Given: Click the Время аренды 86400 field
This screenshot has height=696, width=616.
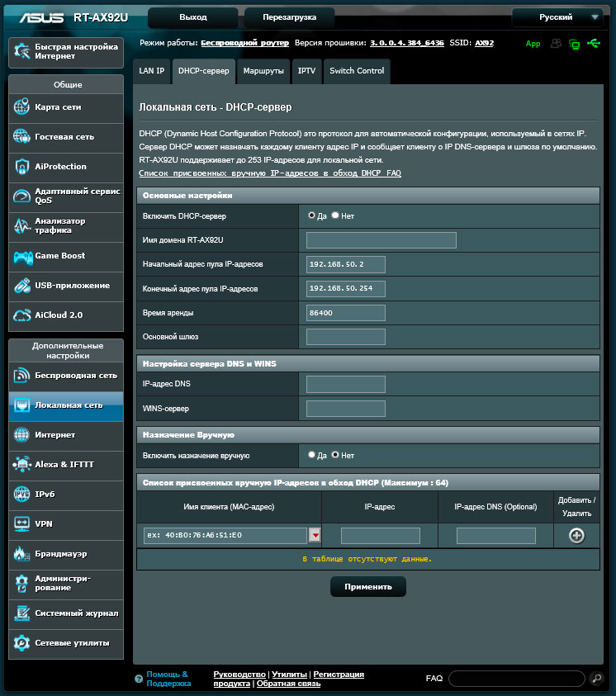Looking at the screenshot, I should (x=346, y=313).
